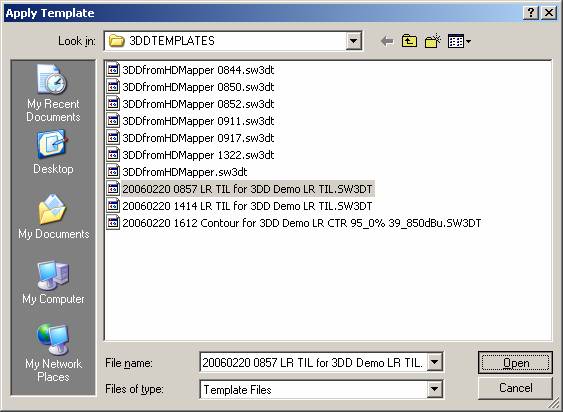
Task: Select 3DDfromHDMapper 1322.sw3dt file
Action: [191, 155]
